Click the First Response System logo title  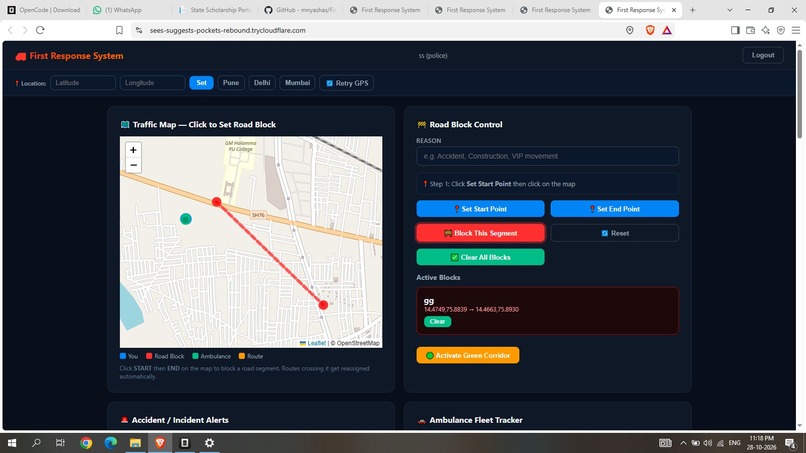point(70,56)
